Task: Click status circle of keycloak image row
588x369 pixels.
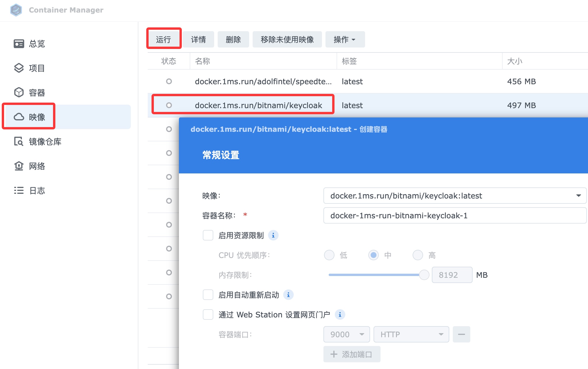Action: [169, 105]
